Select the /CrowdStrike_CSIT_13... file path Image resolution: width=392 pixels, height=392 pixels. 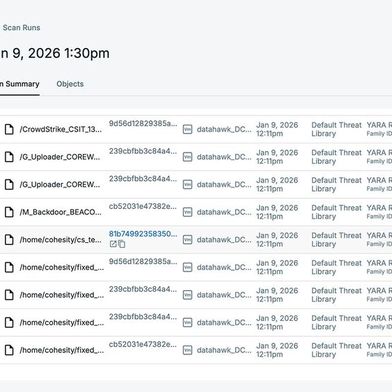pos(61,129)
